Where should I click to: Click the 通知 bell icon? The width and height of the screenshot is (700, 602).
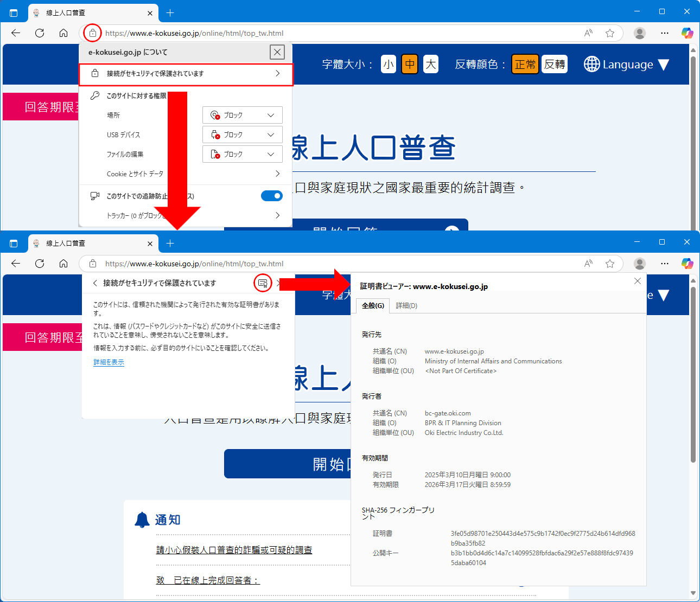(142, 520)
